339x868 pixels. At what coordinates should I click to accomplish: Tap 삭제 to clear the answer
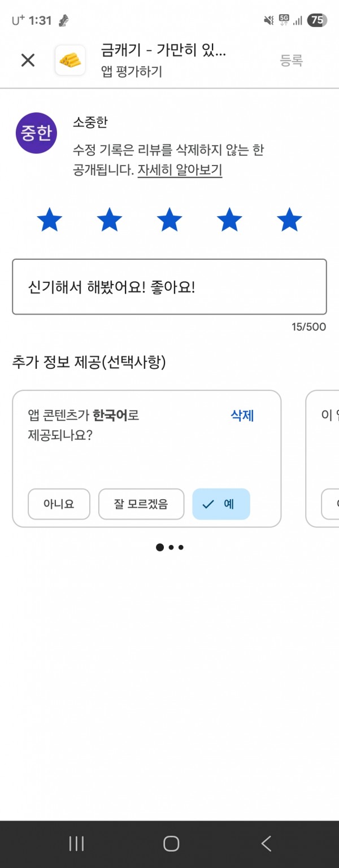pyautogui.click(x=242, y=416)
